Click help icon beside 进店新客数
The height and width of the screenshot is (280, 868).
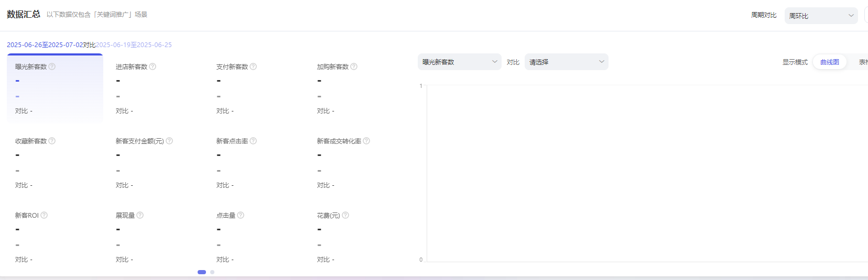point(153,66)
